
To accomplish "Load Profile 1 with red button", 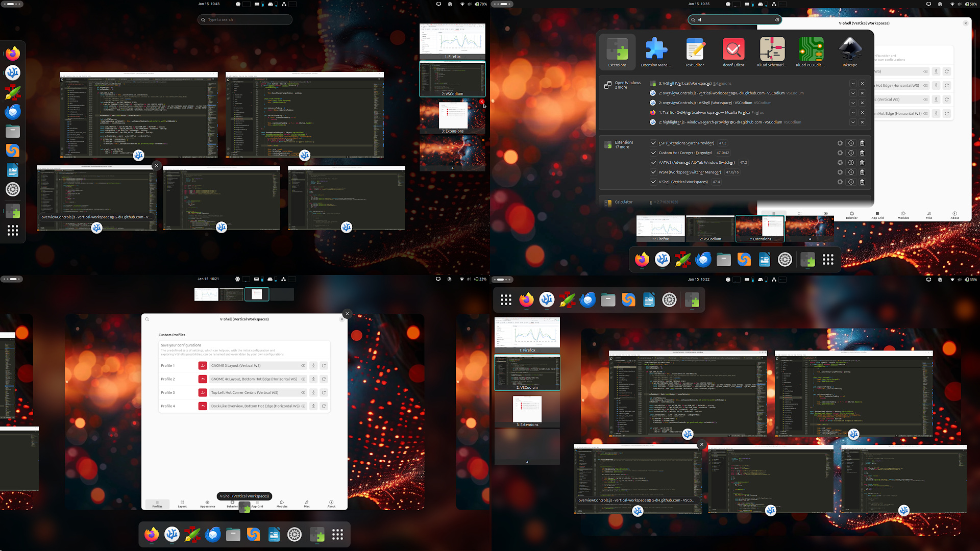I will (203, 366).
